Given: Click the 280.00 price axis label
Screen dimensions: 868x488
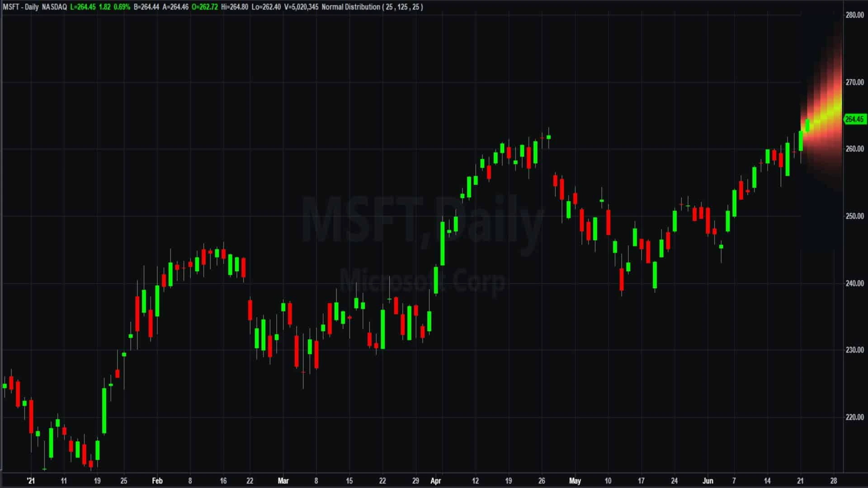Looking at the screenshot, I should (x=854, y=15).
